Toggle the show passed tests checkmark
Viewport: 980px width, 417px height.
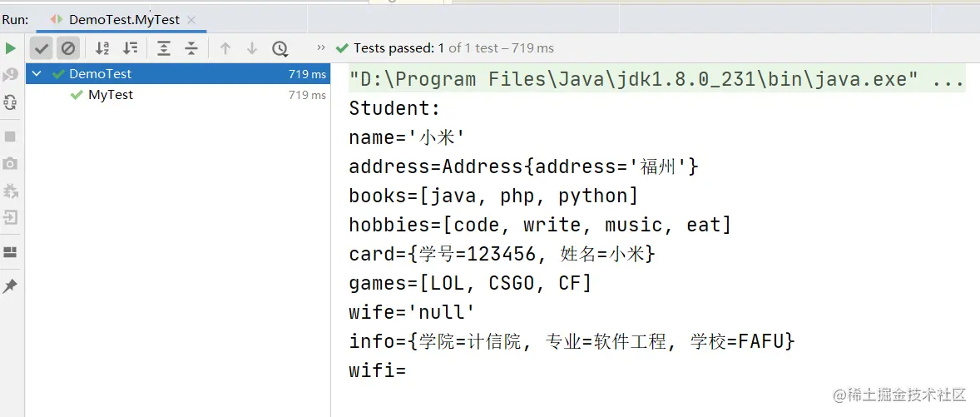[42, 48]
